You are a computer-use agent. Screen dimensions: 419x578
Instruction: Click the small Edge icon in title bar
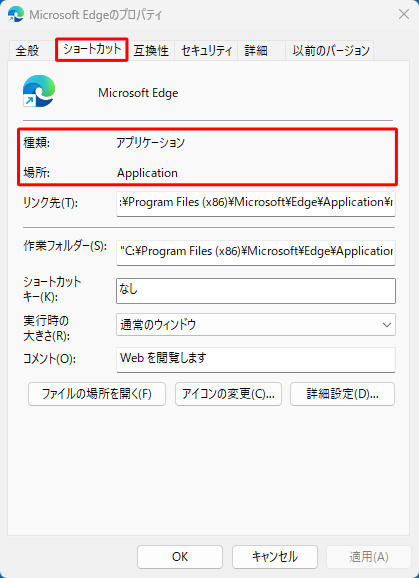pos(16,14)
